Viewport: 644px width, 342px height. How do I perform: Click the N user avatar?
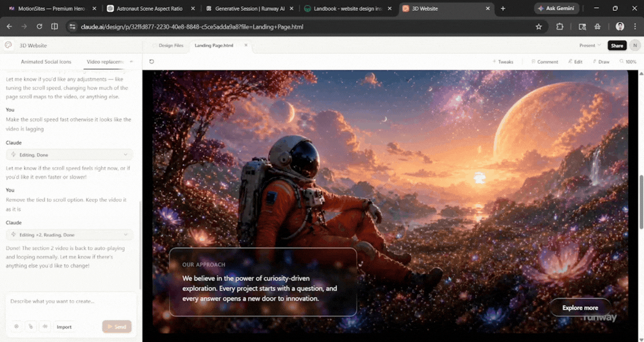(x=635, y=45)
